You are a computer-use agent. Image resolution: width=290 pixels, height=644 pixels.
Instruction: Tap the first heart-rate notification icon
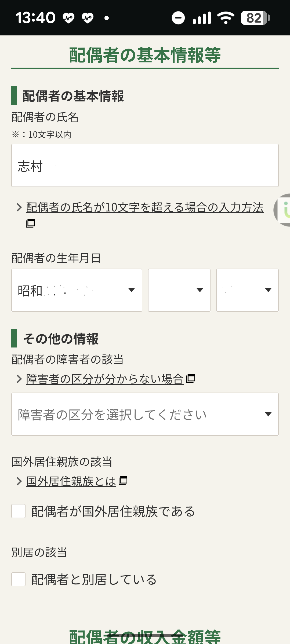point(68,18)
